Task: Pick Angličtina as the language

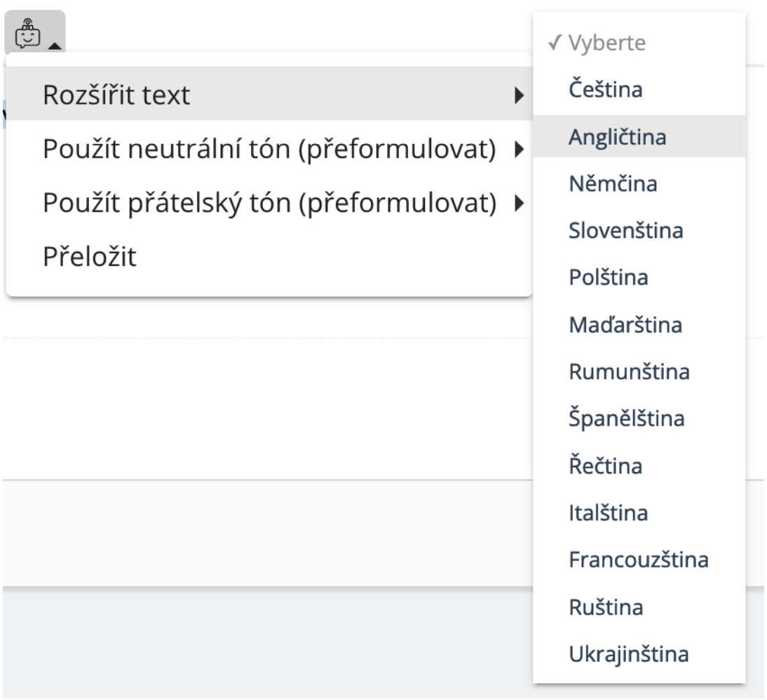Action: tap(616, 137)
